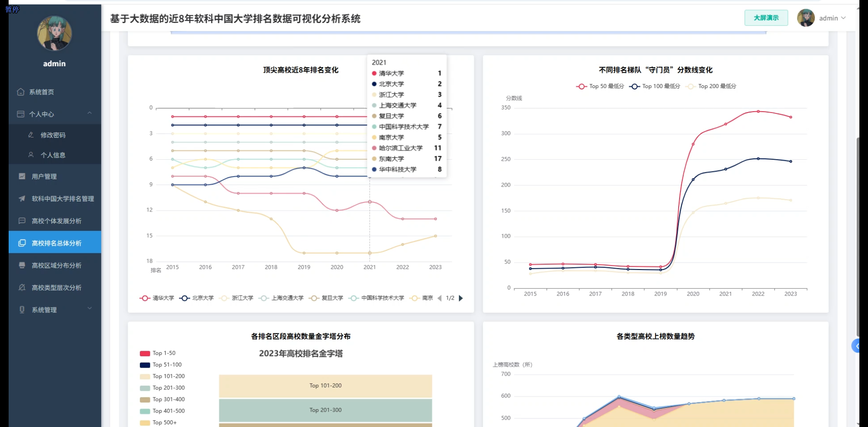Toggle 复旦大学 legend series

[x=326, y=298]
